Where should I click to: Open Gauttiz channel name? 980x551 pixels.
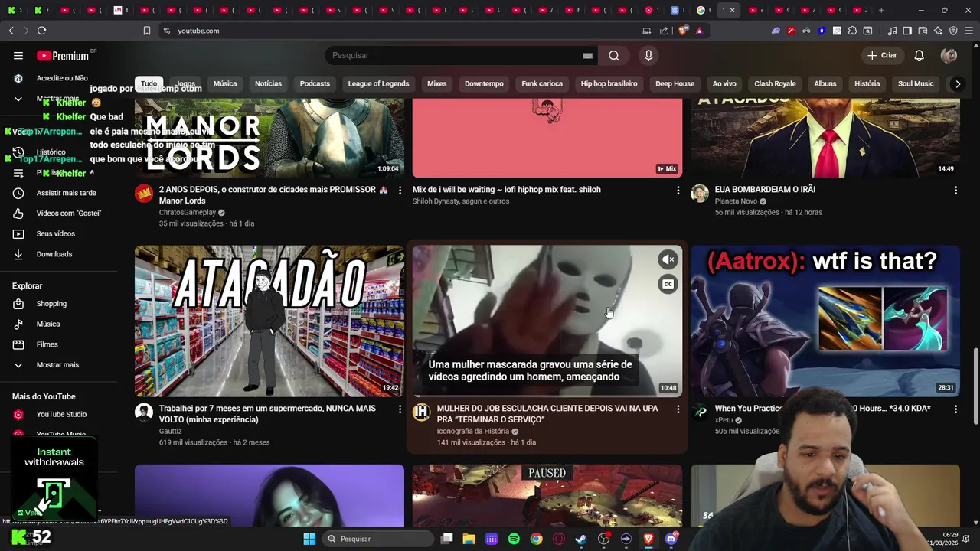click(x=171, y=432)
